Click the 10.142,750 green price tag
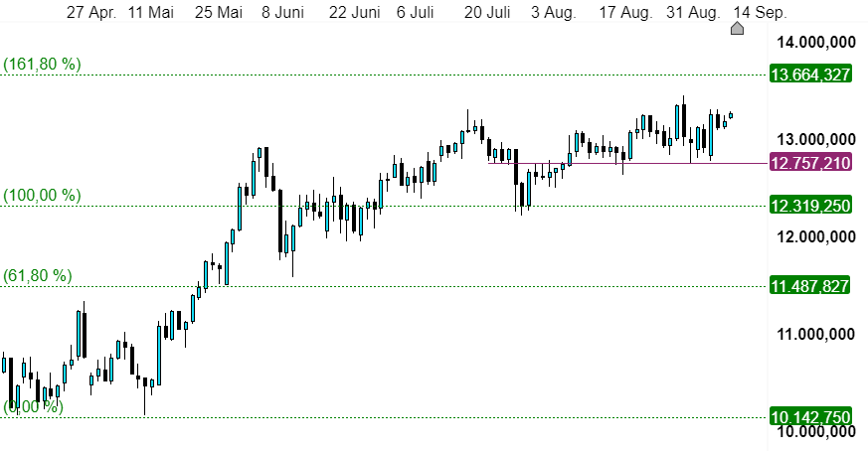The image size is (868, 453). 810,417
